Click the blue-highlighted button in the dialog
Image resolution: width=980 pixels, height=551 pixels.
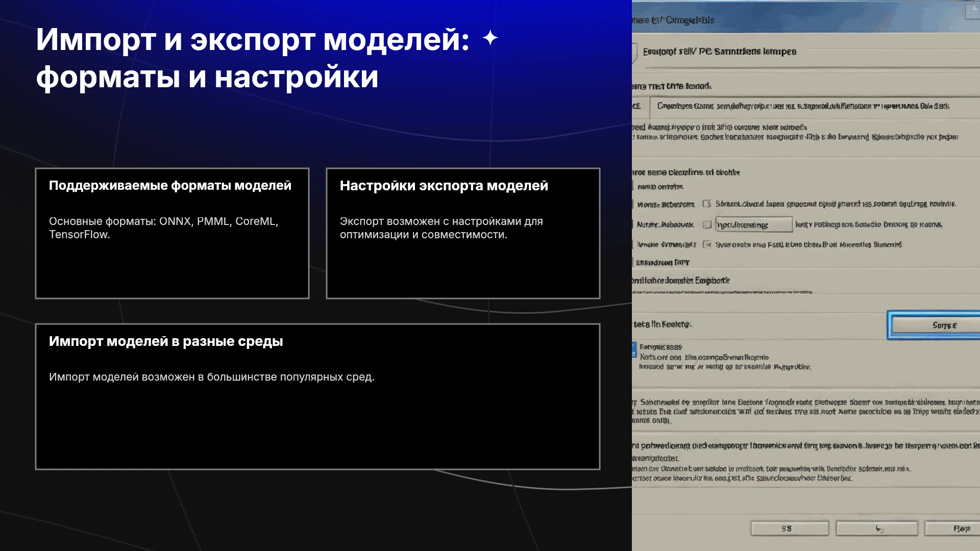click(934, 325)
